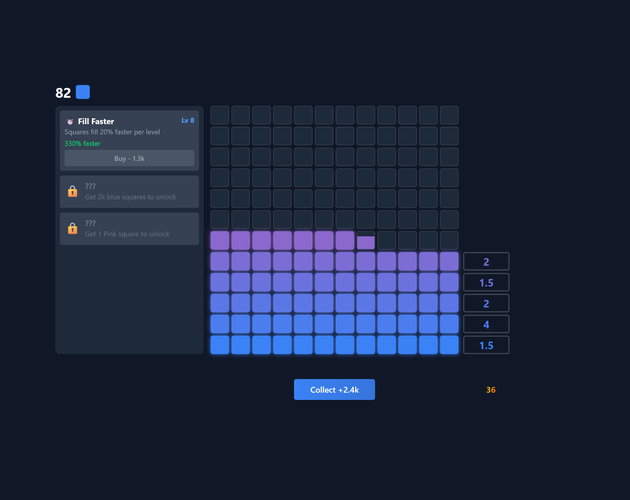630x500 pixels.
Task: Click the top-right empty grid square
Action: click(x=449, y=115)
